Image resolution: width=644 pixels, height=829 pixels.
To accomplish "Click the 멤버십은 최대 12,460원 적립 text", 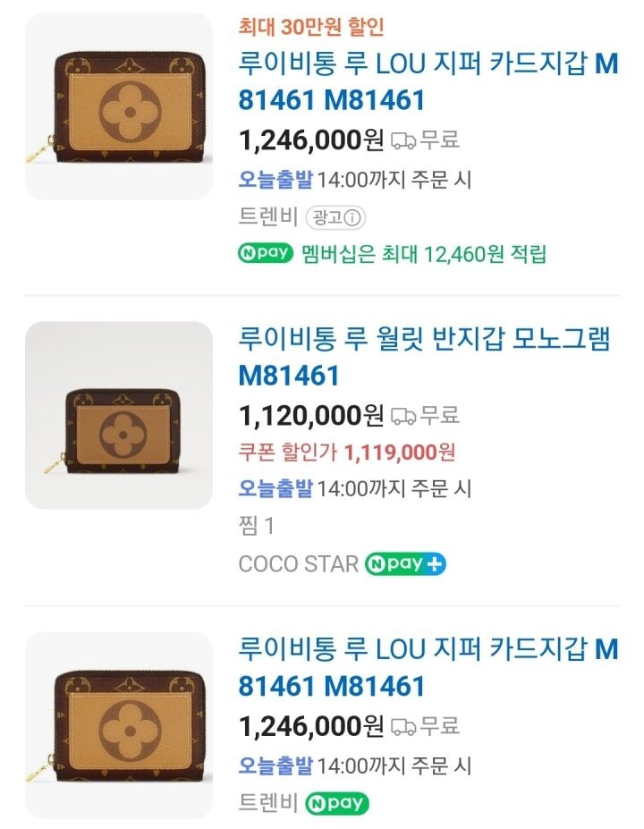I will pyautogui.click(x=424, y=253).
